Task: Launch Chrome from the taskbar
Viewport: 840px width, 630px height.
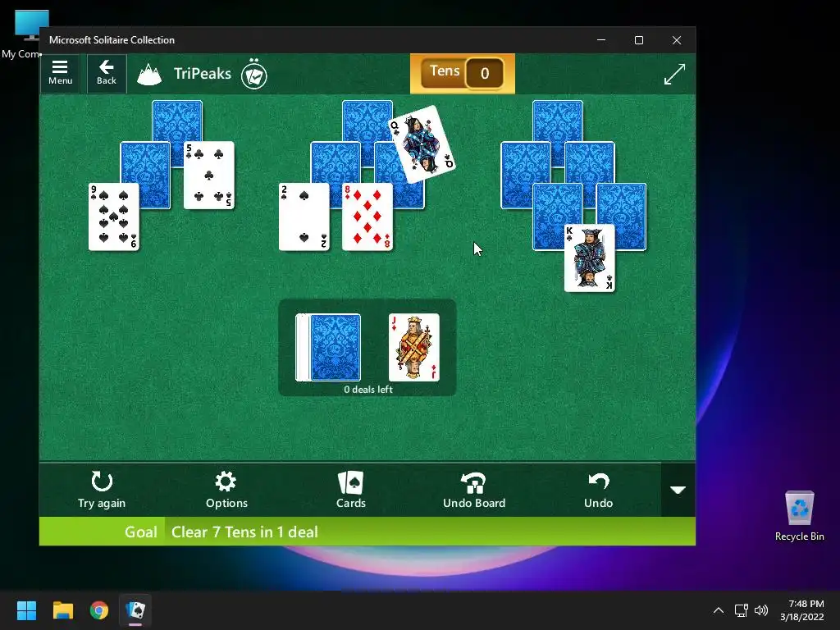Action: [99, 610]
